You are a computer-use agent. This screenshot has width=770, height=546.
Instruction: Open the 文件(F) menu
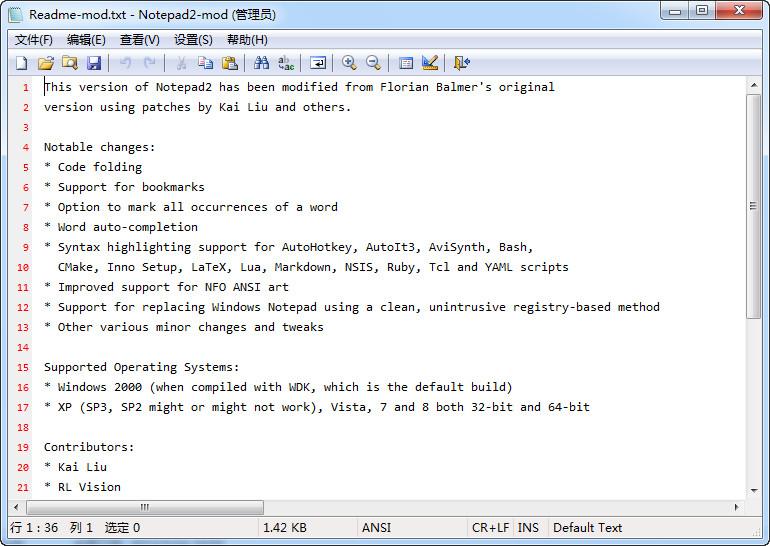[x=34, y=40]
